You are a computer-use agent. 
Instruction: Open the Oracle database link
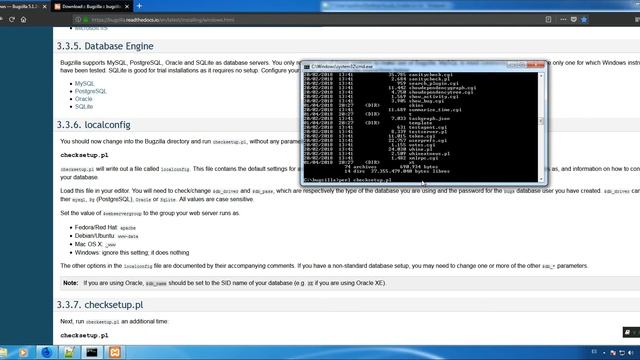[83, 99]
